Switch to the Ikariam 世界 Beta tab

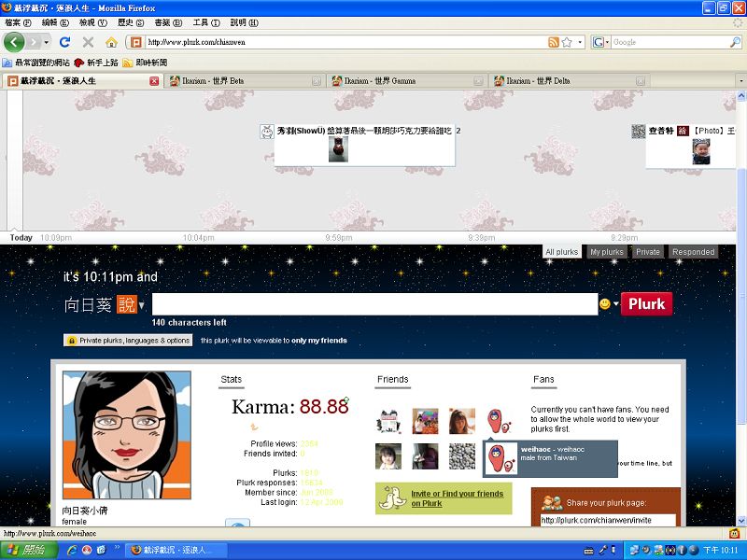[246, 81]
